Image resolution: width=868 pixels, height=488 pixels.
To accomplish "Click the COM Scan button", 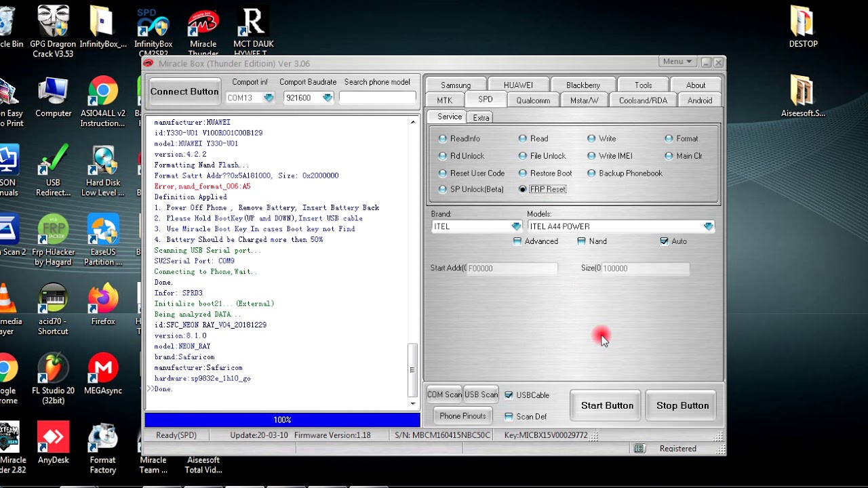I will 444,394.
